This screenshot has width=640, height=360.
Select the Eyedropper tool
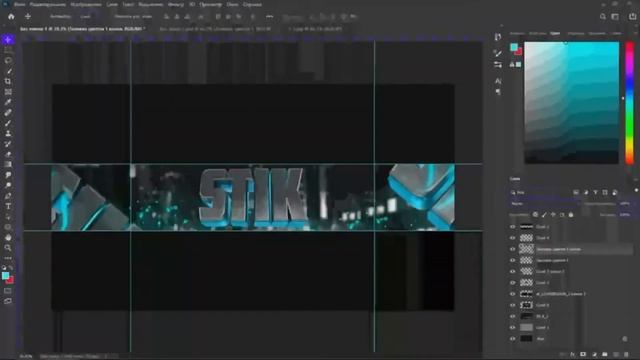click(x=8, y=102)
